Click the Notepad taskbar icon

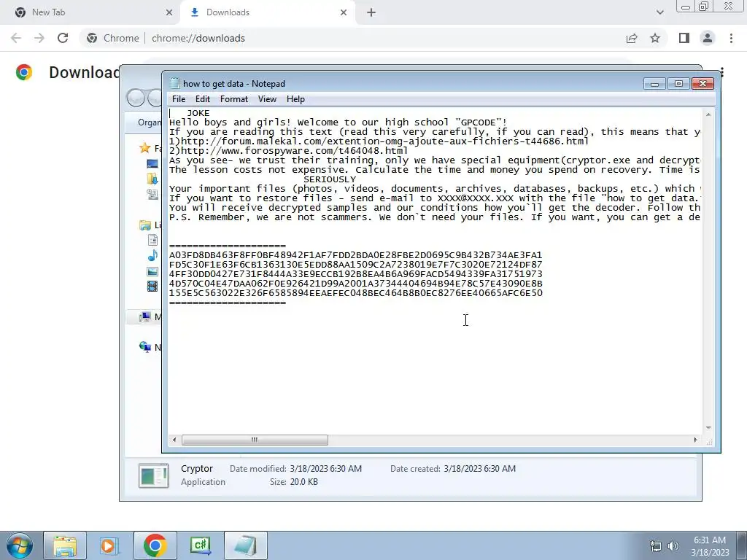coord(245,545)
